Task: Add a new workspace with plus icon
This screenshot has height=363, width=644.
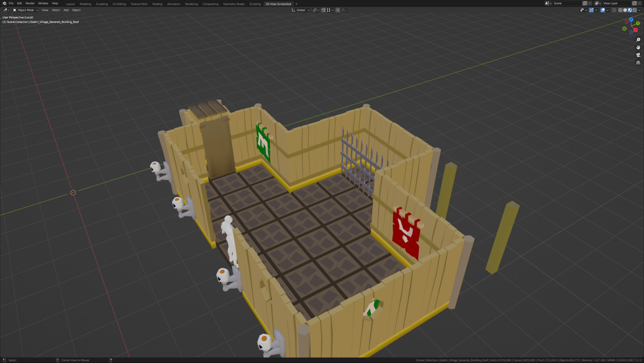Action: [297, 4]
